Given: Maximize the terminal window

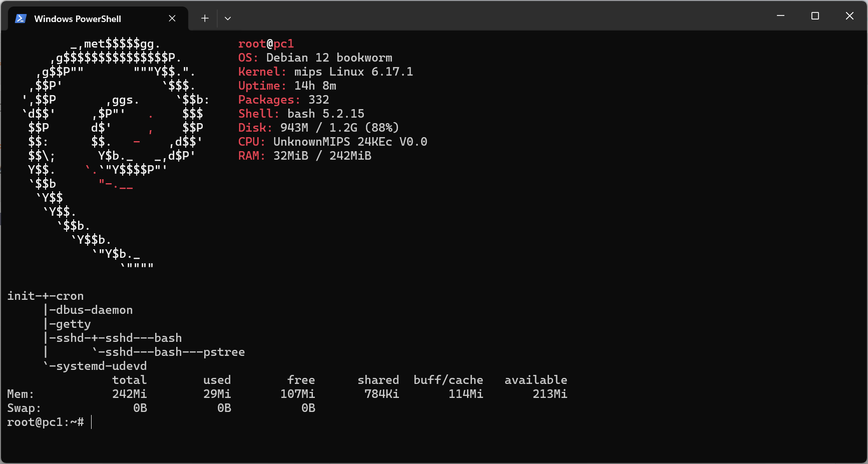Looking at the screenshot, I should [x=815, y=16].
